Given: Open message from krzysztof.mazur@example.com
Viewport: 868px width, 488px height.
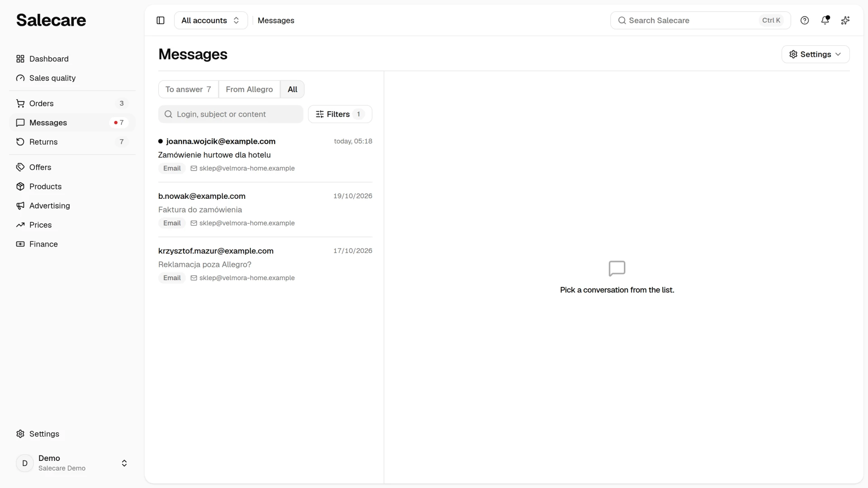Looking at the screenshot, I should [265, 264].
